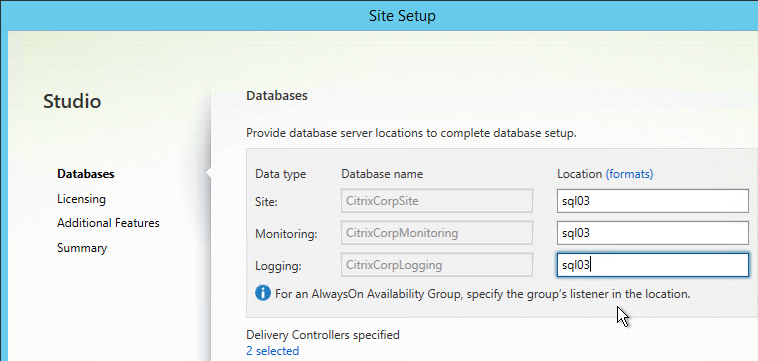Click the Site location field
The width and height of the screenshot is (758, 361).
653,201
